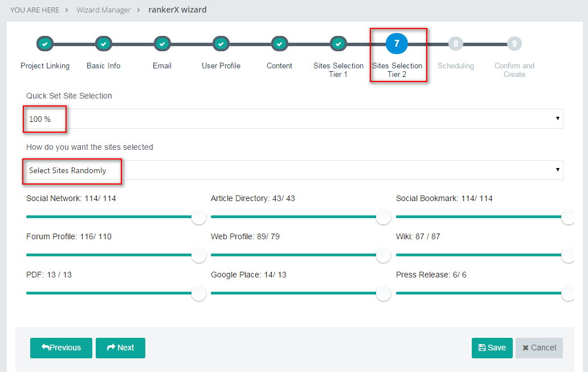Open the Select Sites Randomly dropdown

[295, 170]
